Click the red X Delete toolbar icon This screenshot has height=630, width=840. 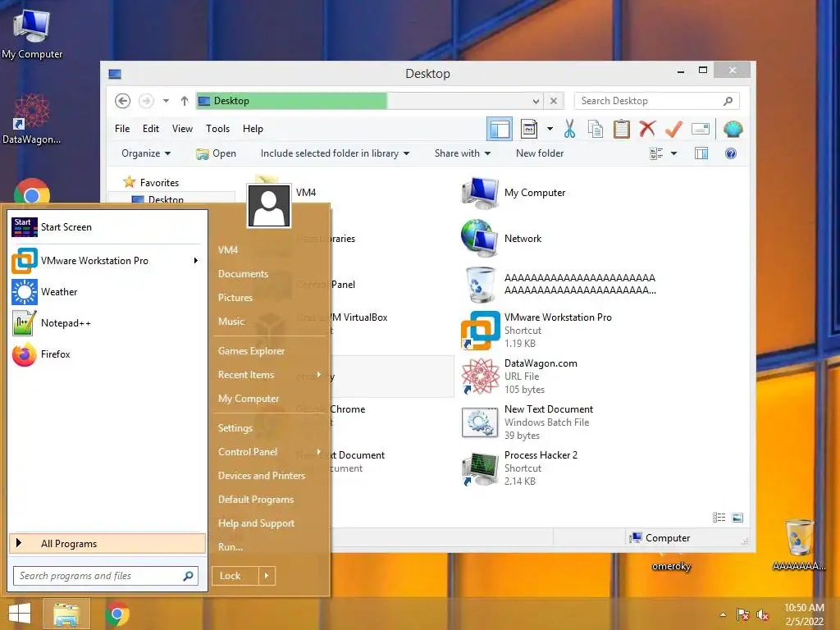coord(647,129)
